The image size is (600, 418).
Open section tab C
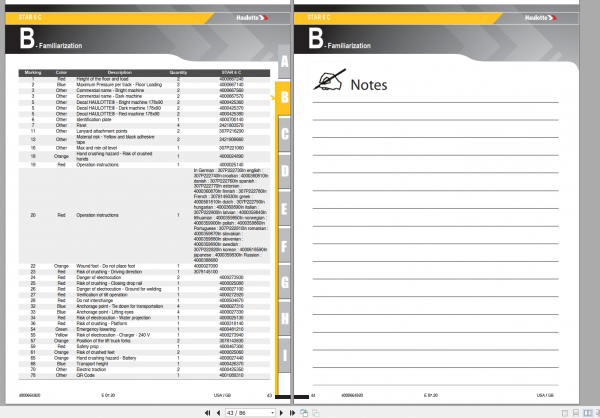tap(284, 134)
